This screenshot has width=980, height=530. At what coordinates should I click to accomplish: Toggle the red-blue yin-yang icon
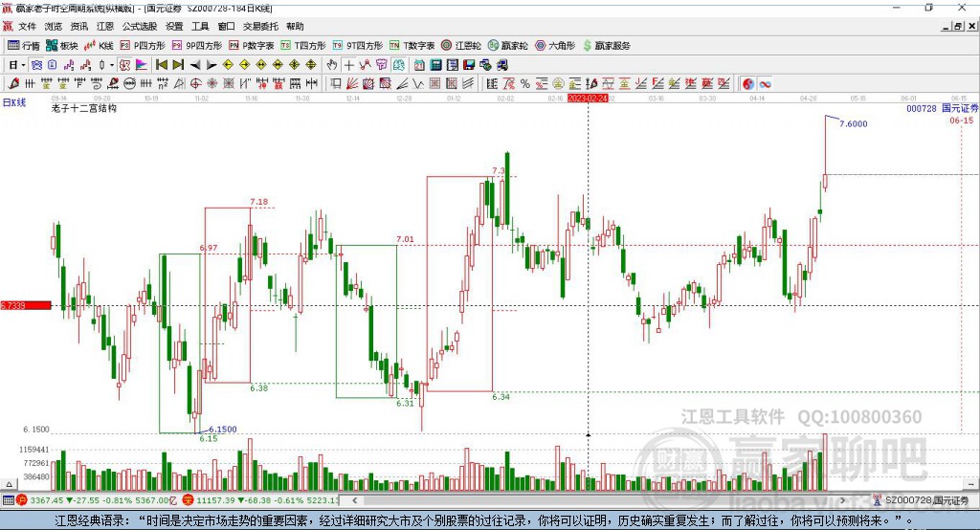pyautogui.click(x=748, y=84)
